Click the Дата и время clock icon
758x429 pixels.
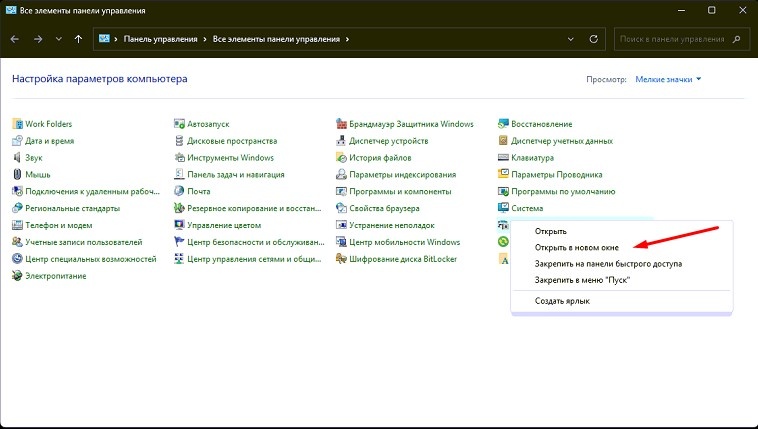(17, 141)
